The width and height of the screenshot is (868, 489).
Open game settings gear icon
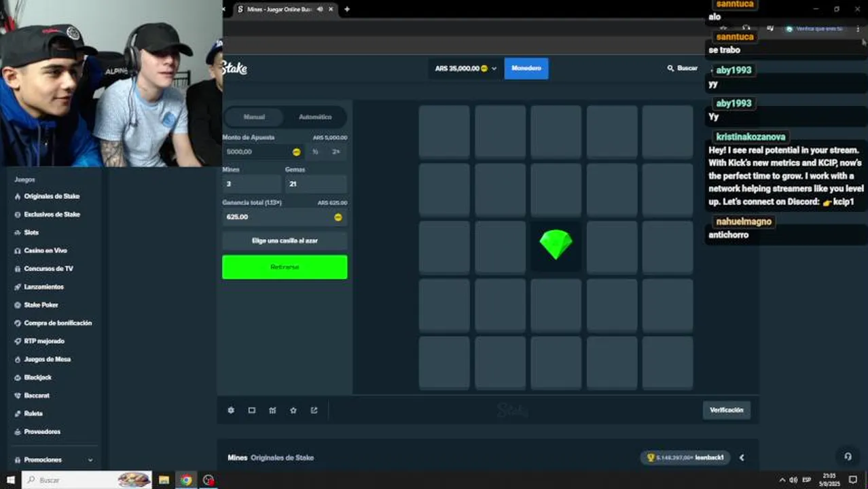point(231,410)
